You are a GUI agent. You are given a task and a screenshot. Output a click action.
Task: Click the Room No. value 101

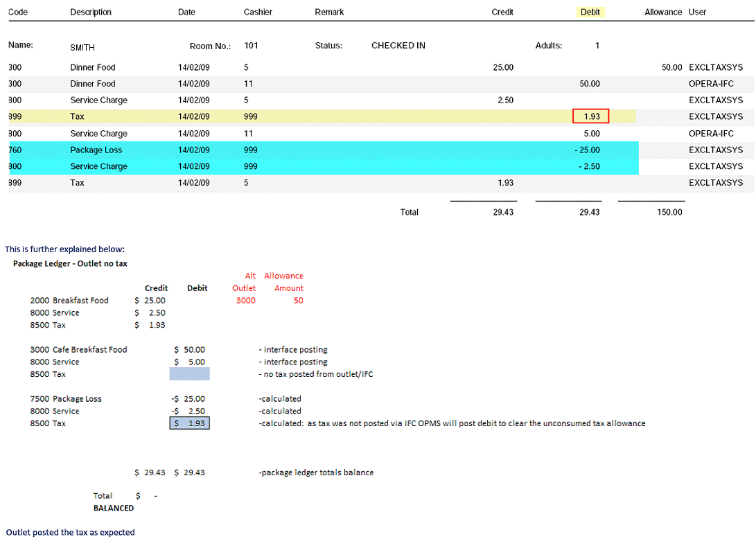coord(250,45)
